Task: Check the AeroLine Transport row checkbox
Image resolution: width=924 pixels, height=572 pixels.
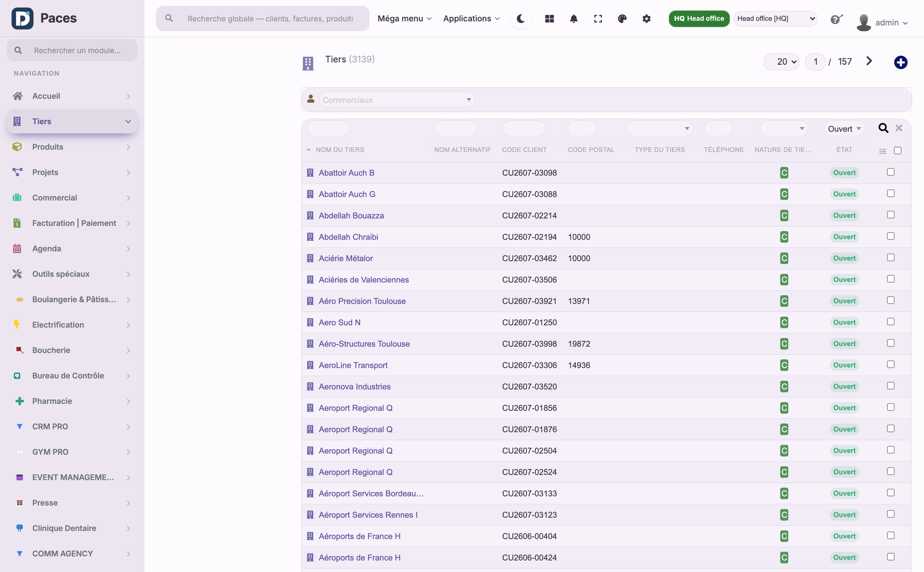Action: pyautogui.click(x=891, y=364)
